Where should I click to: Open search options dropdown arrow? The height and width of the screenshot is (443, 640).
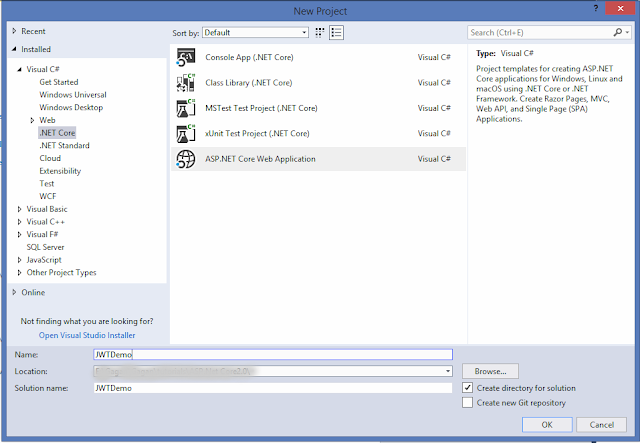(627, 32)
